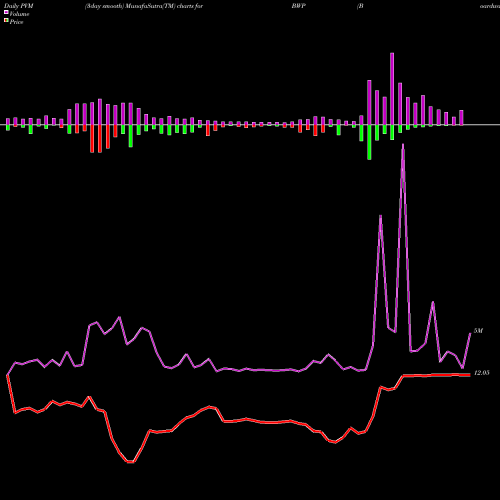Click the '12.05' price value label
The image size is (500, 500).
pyautogui.click(x=481, y=373)
